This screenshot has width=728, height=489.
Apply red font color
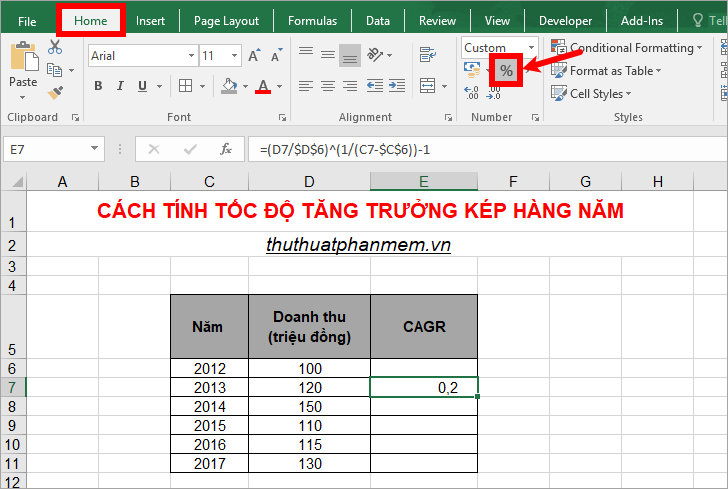[263, 86]
